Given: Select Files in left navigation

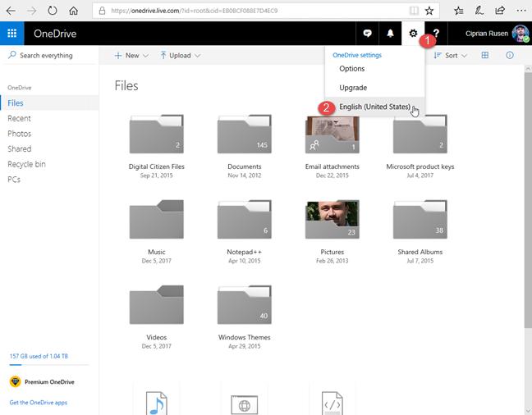Looking at the screenshot, I should click(x=49, y=103).
